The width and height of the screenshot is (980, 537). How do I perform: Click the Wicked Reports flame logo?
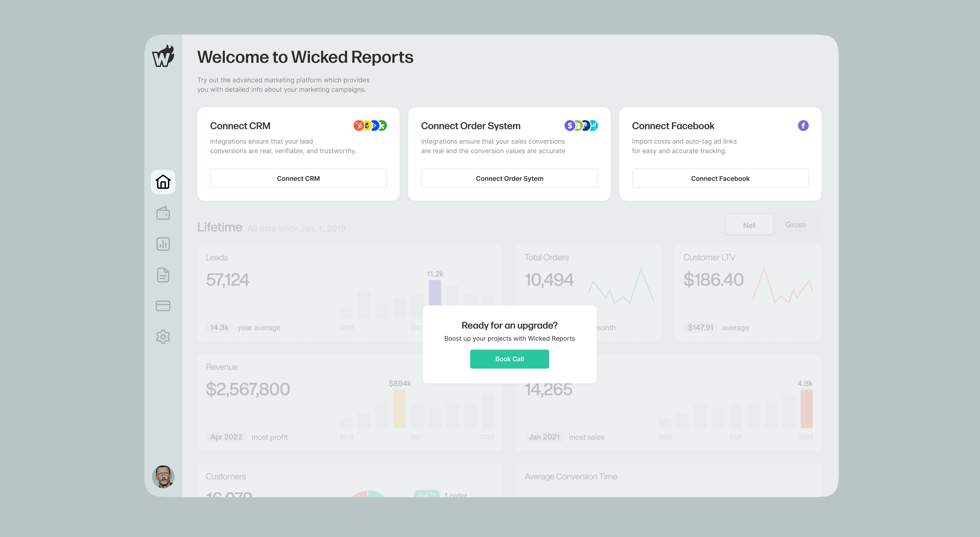point(163,56)
